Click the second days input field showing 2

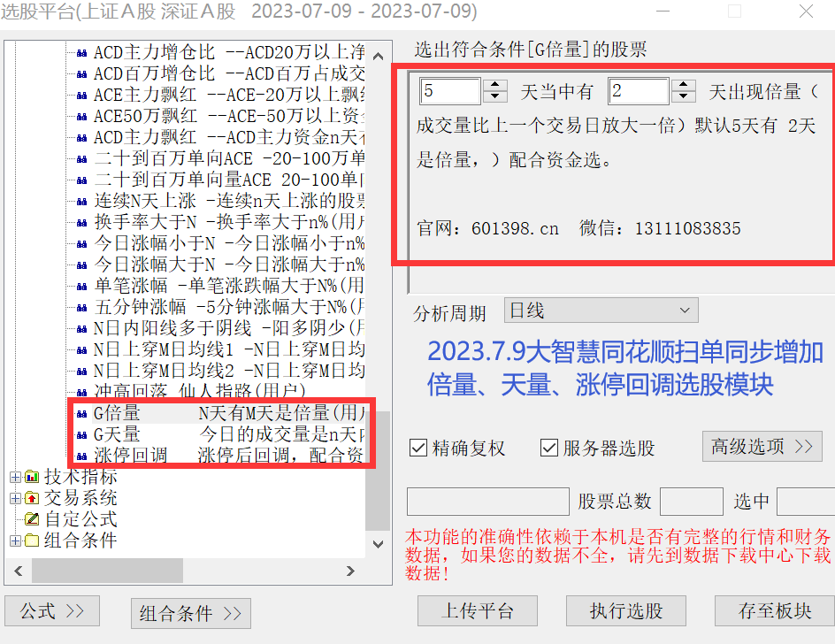coord(639,91)
